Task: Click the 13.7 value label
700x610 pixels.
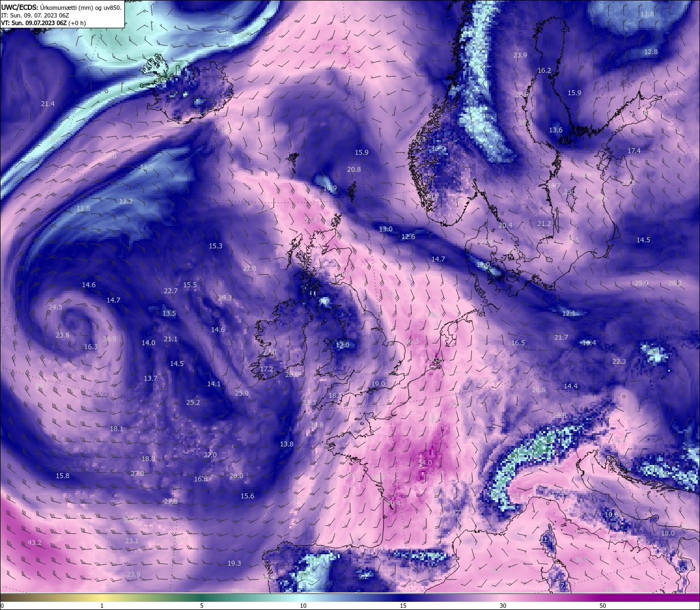Action: (150, 379)
